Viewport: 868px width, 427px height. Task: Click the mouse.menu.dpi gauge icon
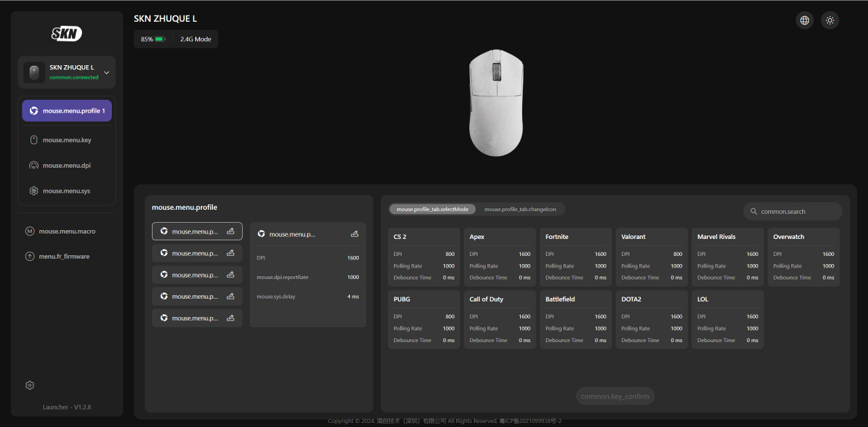[x=34, y=166]
